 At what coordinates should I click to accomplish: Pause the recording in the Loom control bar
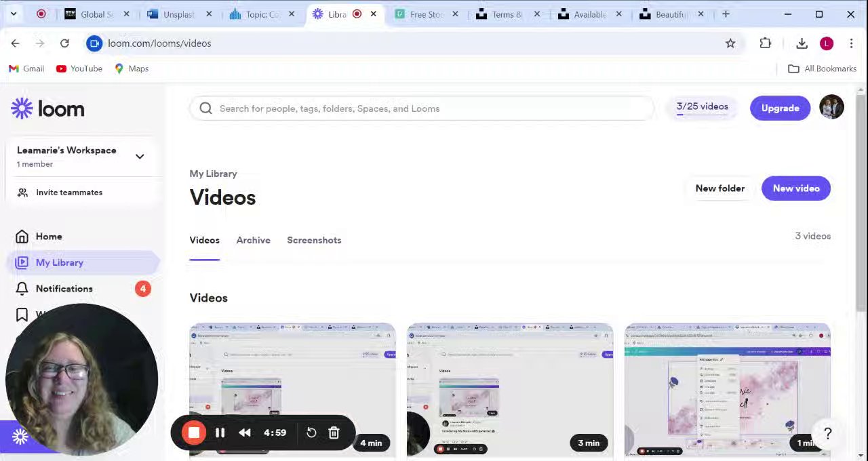point(220,433)
